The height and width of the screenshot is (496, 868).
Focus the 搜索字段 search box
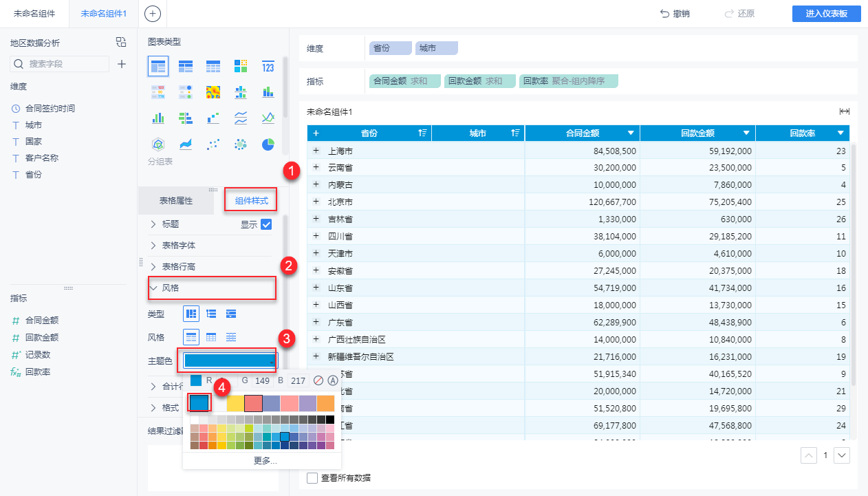59,64
